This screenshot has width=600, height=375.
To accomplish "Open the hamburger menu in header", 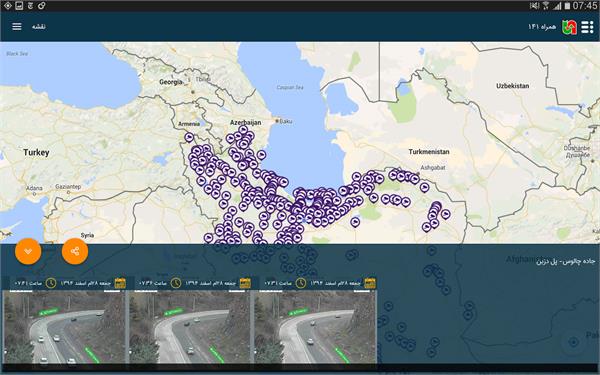I will [17, 26].
